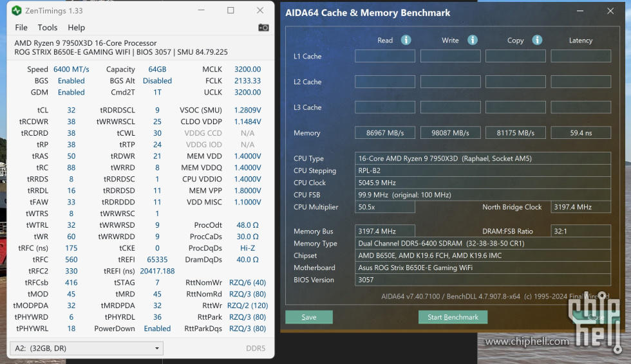Minimize the ZenTimings window

[x=201, y=10]
